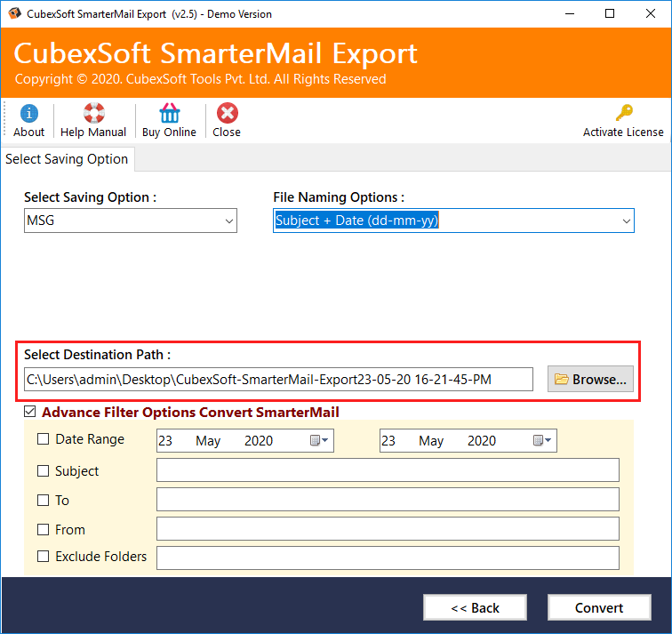Screen dimensions: 672x634
Task: Click the << Back button
Action: pyautogui.click(x=475, y=607)
